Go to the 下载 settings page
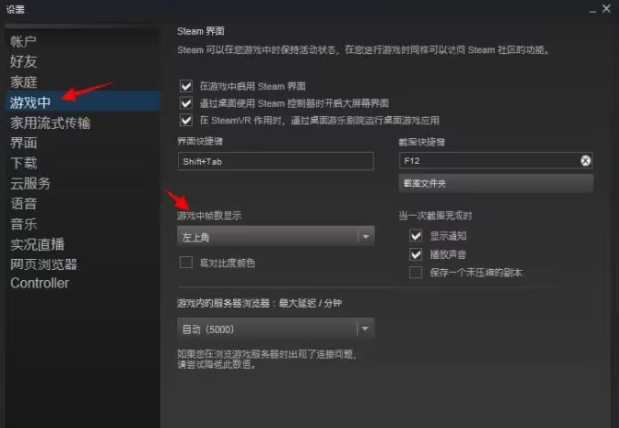The width and height of the screenshot is (619, 428). [23, 163]
